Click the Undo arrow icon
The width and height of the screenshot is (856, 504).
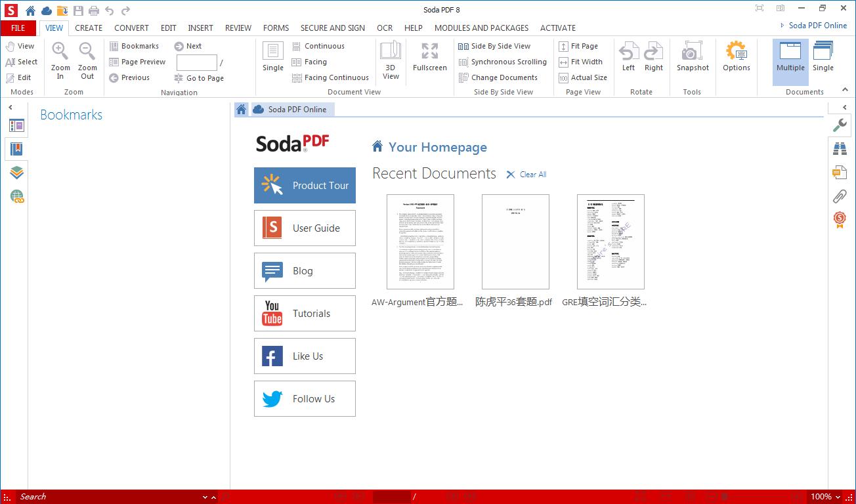point(110,10)
